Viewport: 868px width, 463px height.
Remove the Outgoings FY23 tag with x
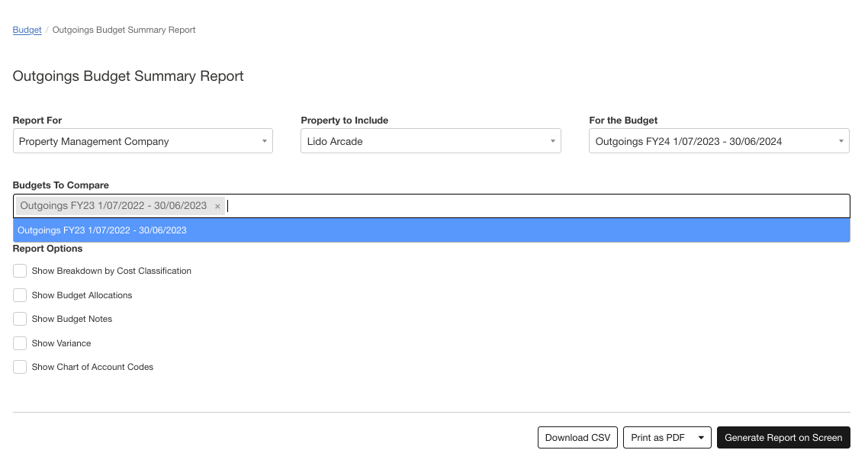coord(217,206)
